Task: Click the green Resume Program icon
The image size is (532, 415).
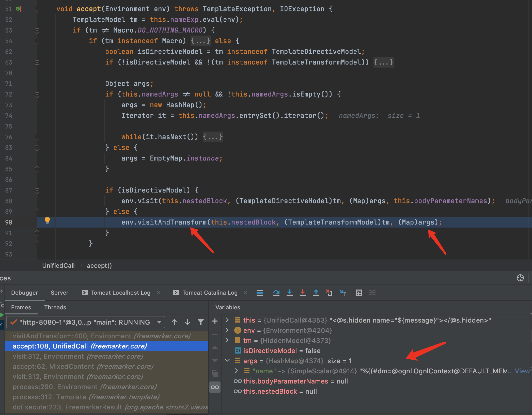Action: pos(2,315)
